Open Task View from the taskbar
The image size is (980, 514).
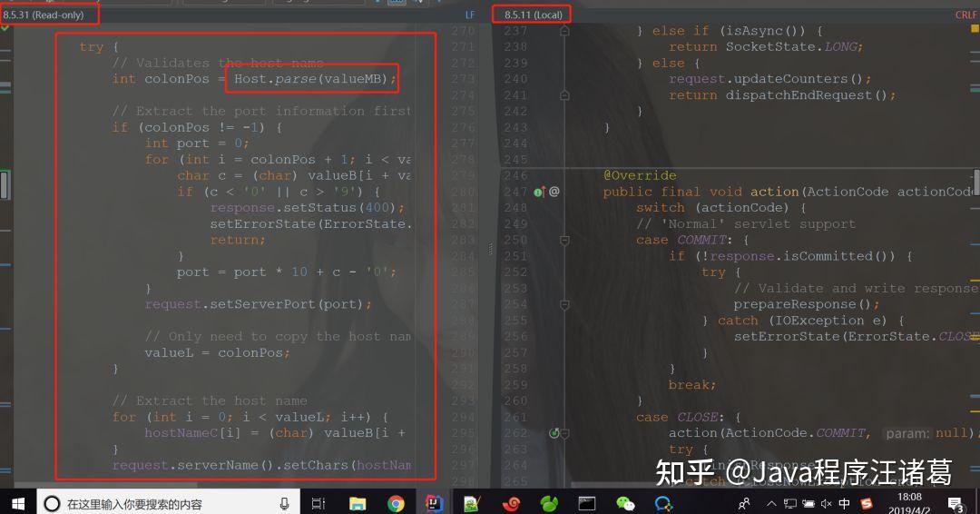tap(318, 503)
